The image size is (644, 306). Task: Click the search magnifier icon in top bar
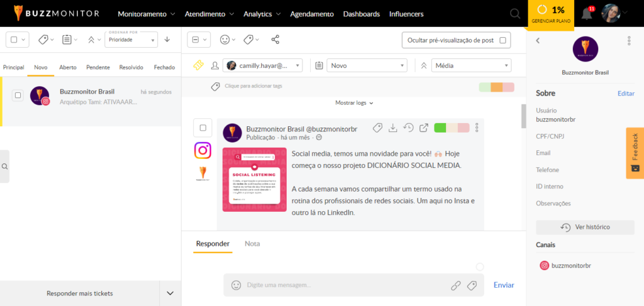pyautogui.click(x=515, y=14)
